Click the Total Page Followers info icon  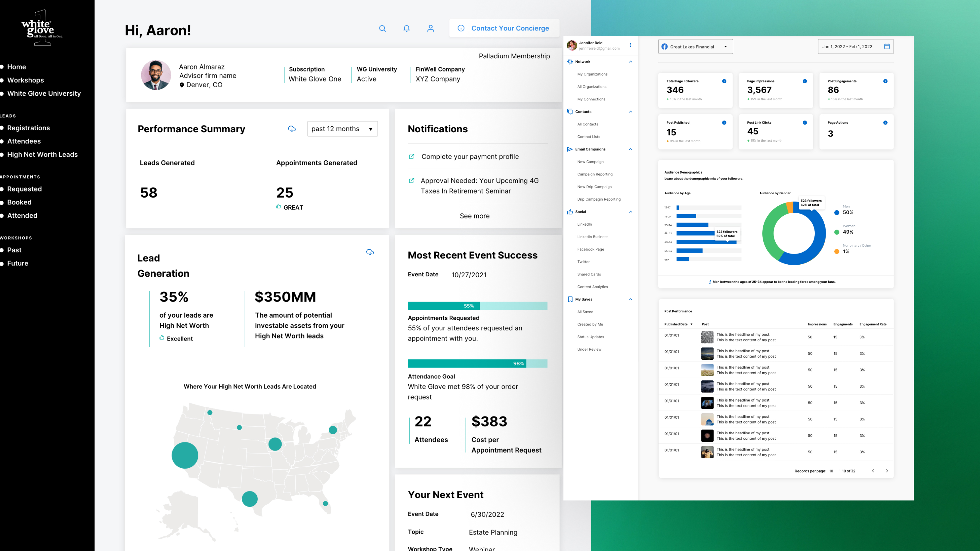[724, 81]
